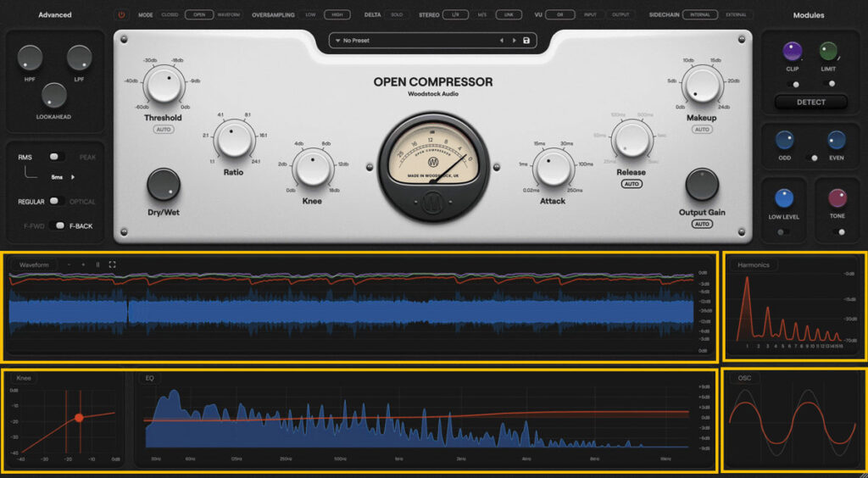Open the Knee panel selector

coord(23,378)
